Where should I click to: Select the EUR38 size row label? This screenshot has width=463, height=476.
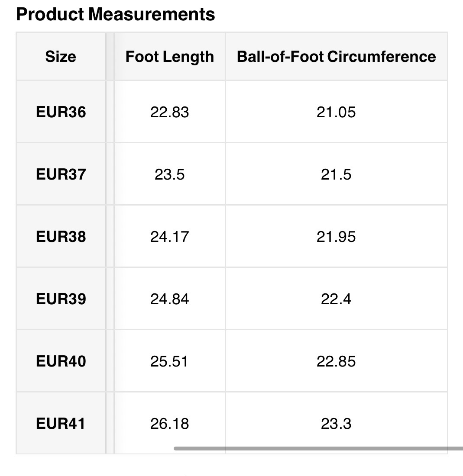[x=61, y=237]
